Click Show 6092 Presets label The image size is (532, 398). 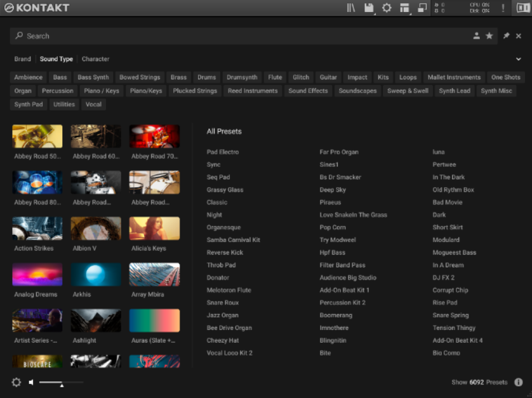[479, 382]
